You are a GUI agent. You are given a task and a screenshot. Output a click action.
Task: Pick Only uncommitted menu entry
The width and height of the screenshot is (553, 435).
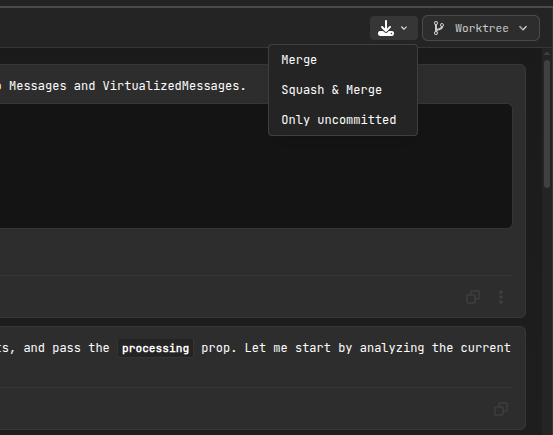(343, 120)
